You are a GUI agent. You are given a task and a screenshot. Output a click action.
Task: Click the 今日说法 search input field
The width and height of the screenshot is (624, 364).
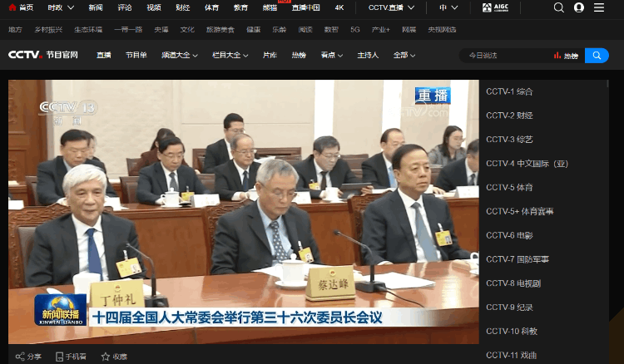click(x=508, y=56)
